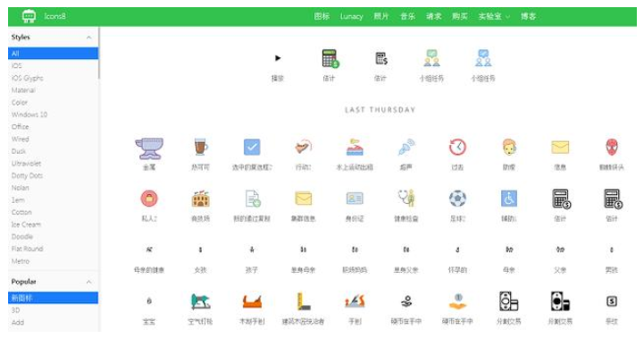This screenshot has height=347, width=644.
Task: Click the Styles sidebar scrollbar
Action: coord(99,54)
